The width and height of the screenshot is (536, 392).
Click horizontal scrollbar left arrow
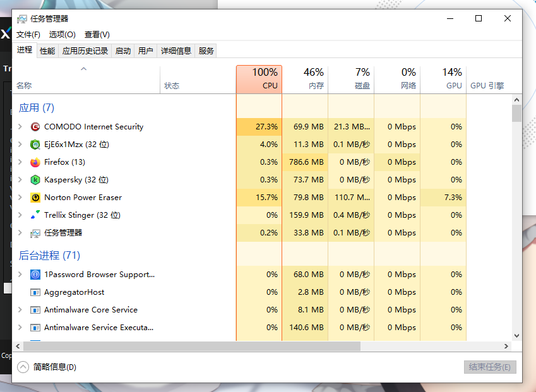pyautogui.click(x=18, y=346)
